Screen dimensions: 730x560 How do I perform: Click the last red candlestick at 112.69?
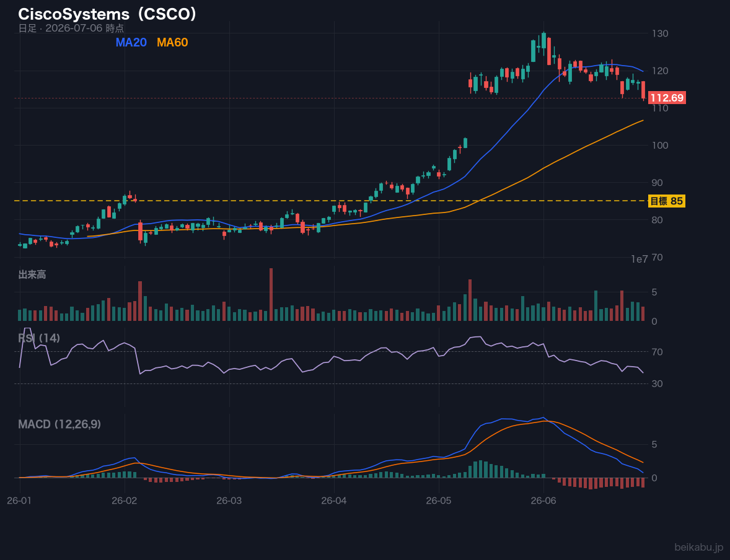pyautogui.click(x=643, y=90)
